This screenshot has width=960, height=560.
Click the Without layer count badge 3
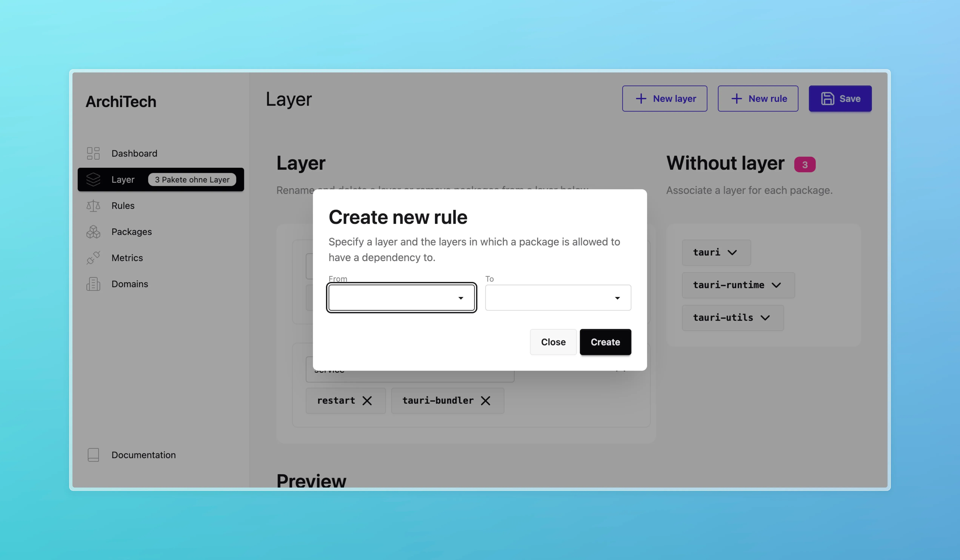(x=805, y=165)
